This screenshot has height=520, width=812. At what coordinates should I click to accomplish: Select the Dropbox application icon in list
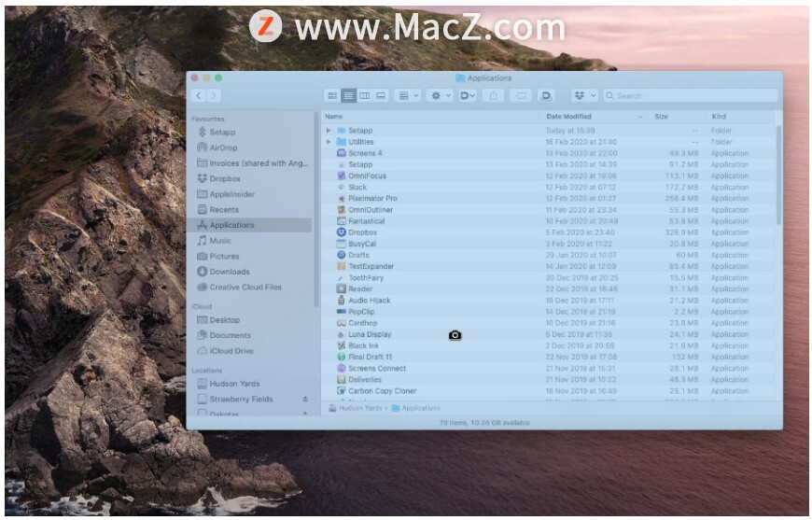pos(342,232)
